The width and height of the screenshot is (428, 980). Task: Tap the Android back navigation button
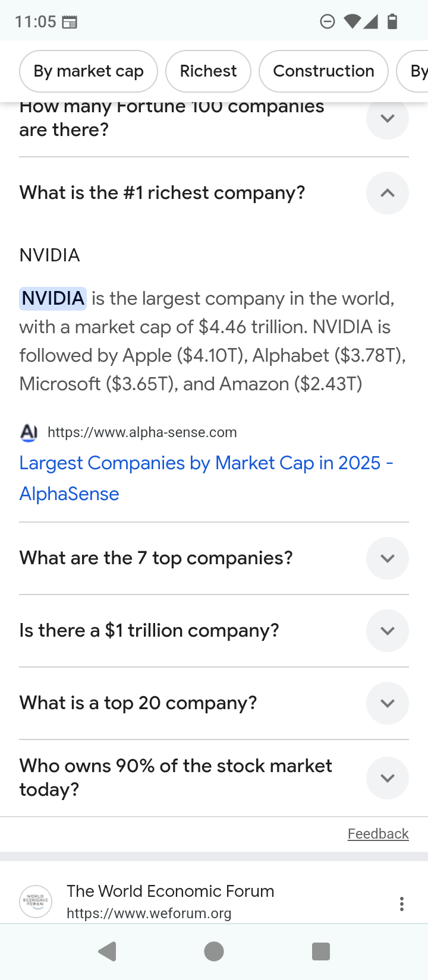click(108, 951)
